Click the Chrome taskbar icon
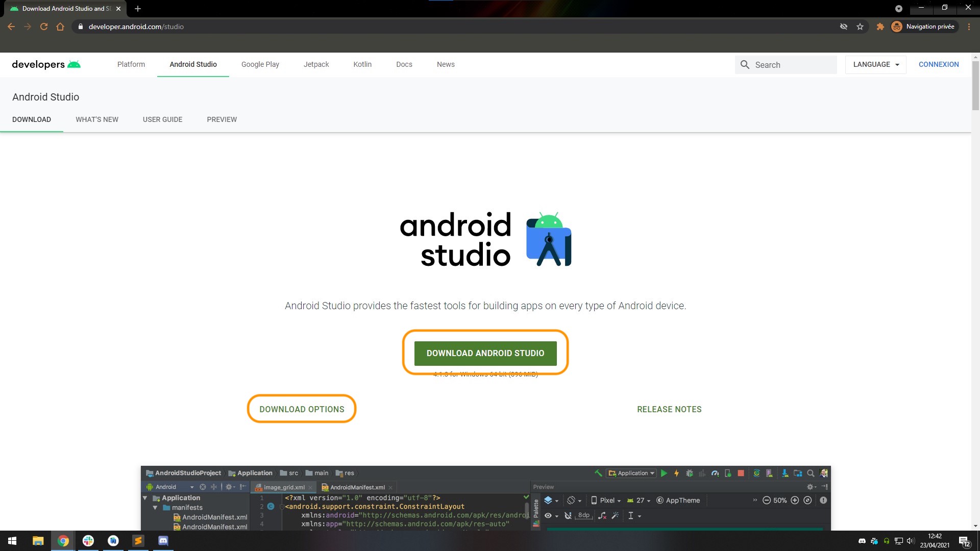Viewport: 980px width, 551px height. tap(63, 541)
